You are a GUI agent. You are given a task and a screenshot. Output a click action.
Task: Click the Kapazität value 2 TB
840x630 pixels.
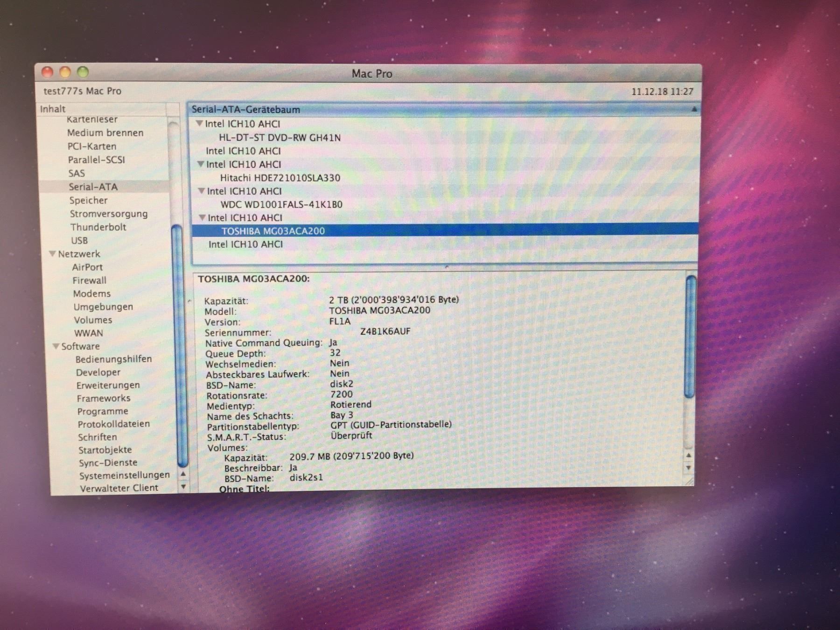pos(394,300)
